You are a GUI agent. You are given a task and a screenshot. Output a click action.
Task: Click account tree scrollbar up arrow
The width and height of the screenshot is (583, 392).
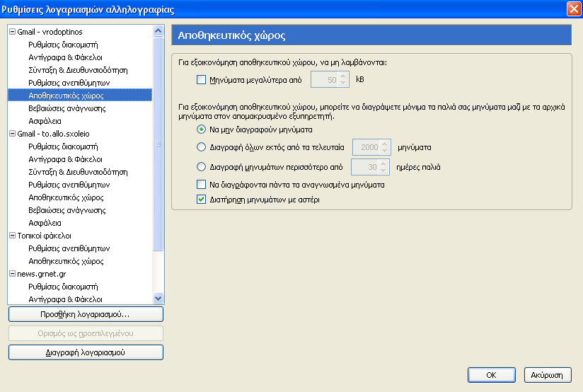(x=158, y=31)
